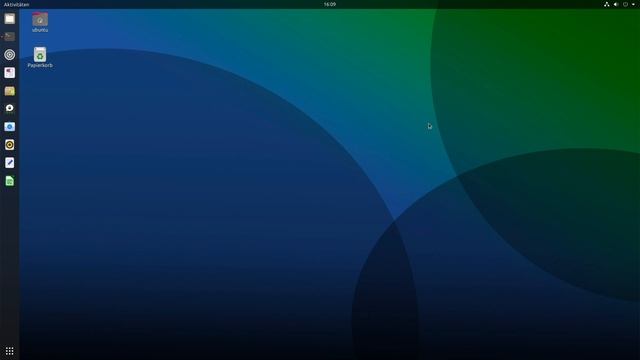Launch the white ring icon on dark background

pos(9,109)
